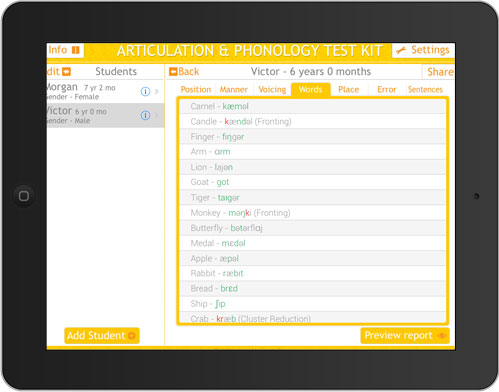Viewport: 499px width, 392px height.
Task: Click the Preview report button
Action: [405, 335]
